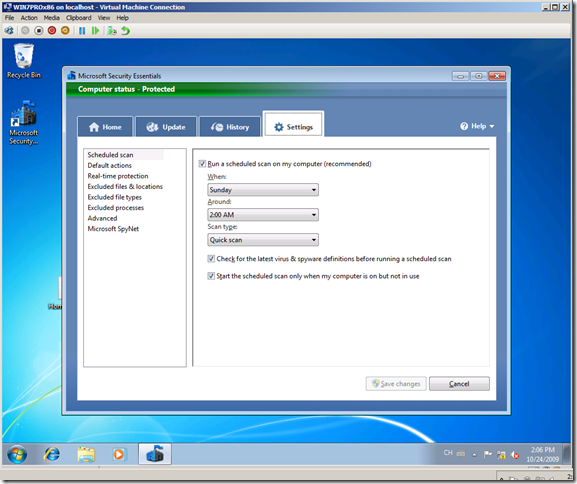Click the Save changes button

pyautogui.click(x=396, y=384)
